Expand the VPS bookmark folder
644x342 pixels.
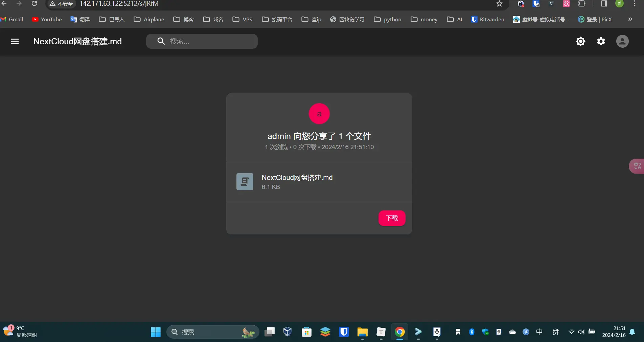click(242, 19)
